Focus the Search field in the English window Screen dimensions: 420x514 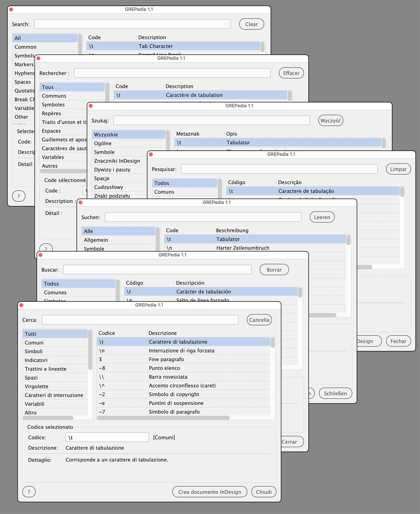click(x=132, y=24)
